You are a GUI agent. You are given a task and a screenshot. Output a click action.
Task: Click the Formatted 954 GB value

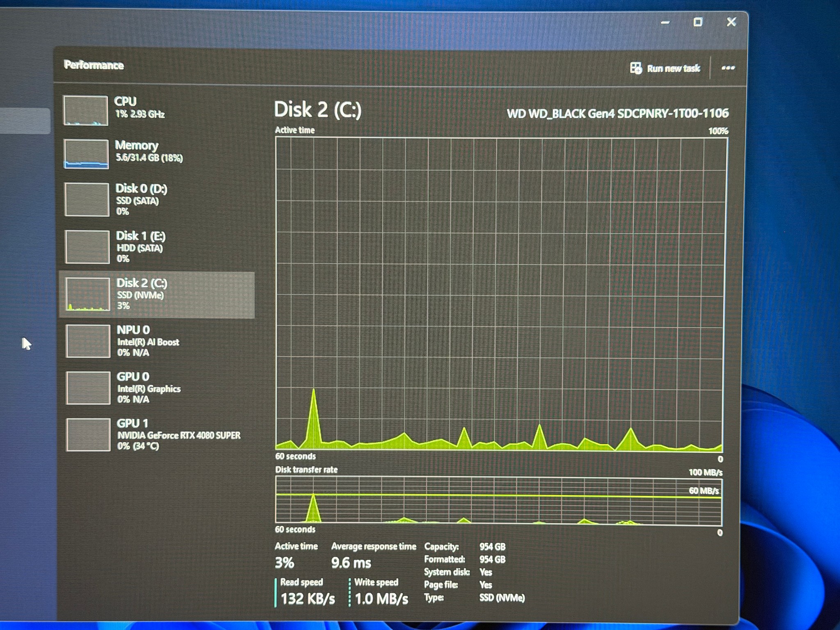[x=493, y=559]
